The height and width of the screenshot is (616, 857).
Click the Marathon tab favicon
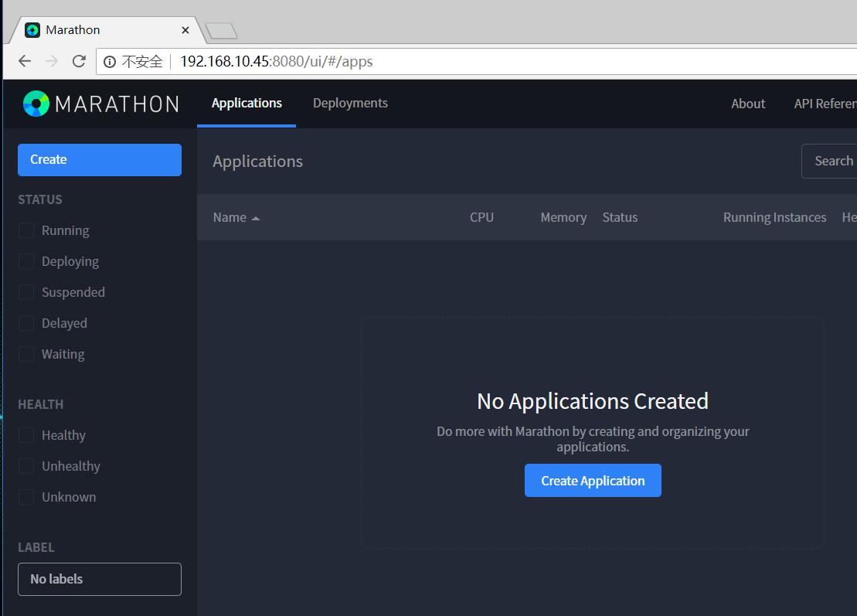click(x=32, y=30)
